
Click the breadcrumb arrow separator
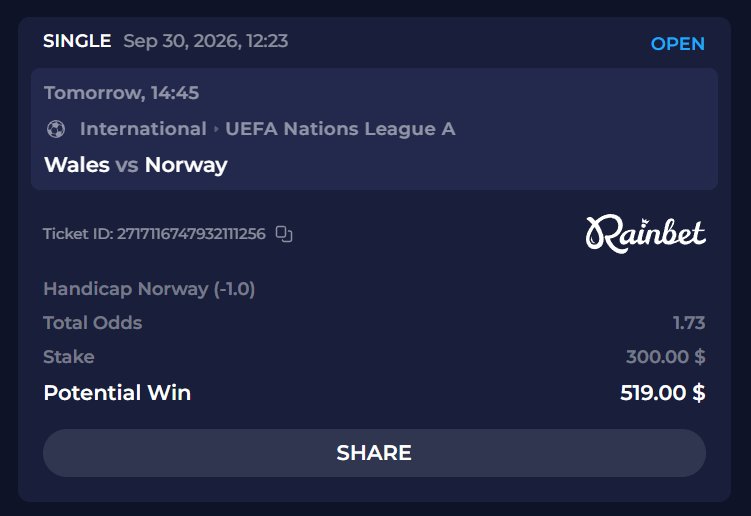pos(216,129)
